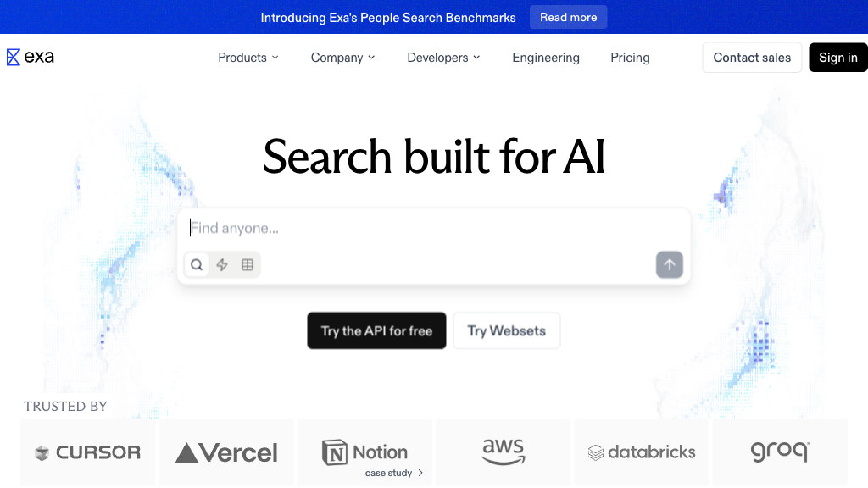The image size is (868, 488).
Task: Click the Databricks logo tile
Action: coord(642,452)
